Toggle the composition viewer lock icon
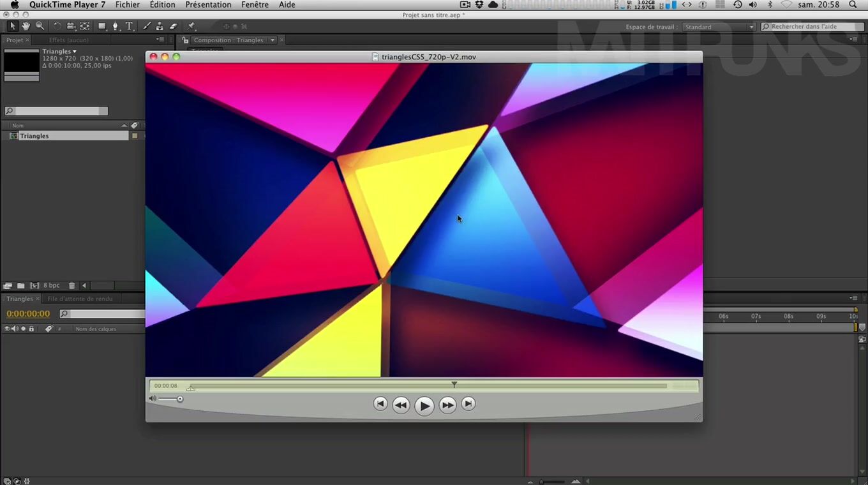This screenshot has width=868, height=485. 185,40
